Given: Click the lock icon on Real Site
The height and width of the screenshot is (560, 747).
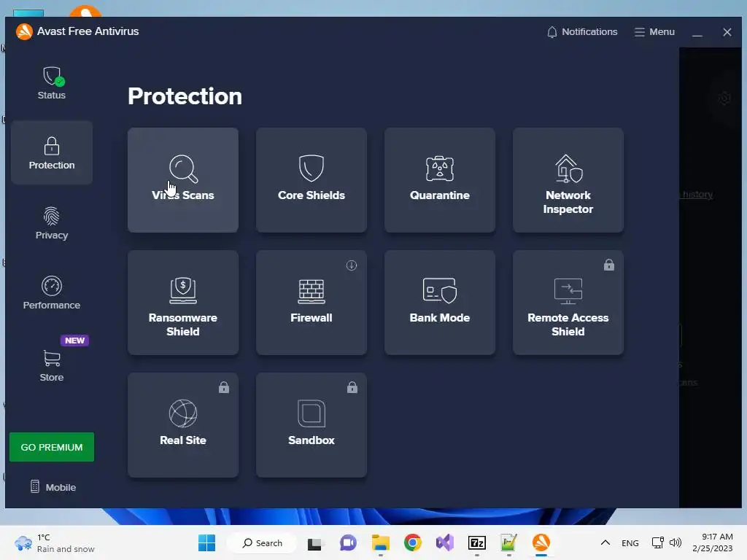Looking at the screenshot, I should (224, 387).
